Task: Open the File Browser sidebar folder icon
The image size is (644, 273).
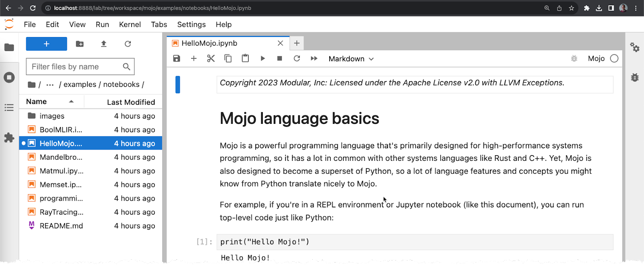Action: tap(9, 47)
